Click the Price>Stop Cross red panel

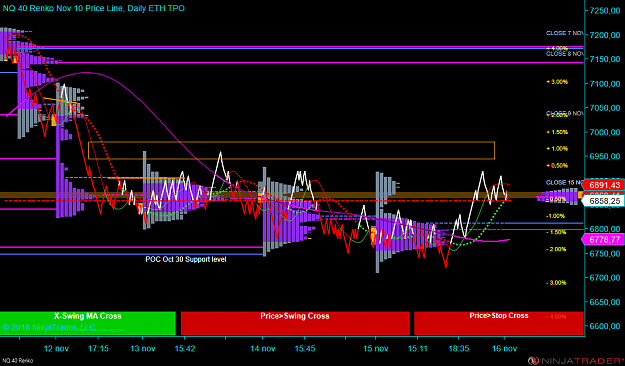(x=499, y=323)
